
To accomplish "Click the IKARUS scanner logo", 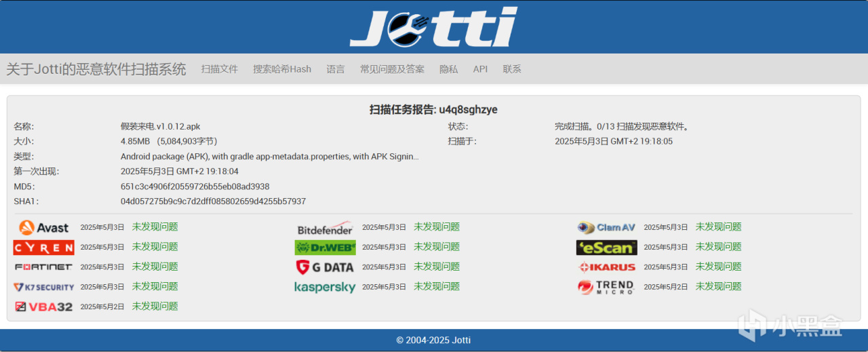I will pyautogui.click(x=607, y=267).
